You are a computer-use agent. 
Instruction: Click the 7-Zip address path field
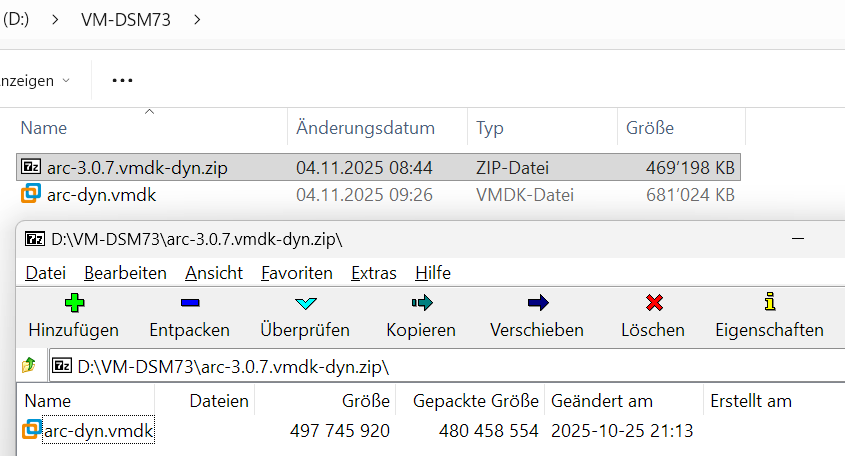(x=447, y=367)
